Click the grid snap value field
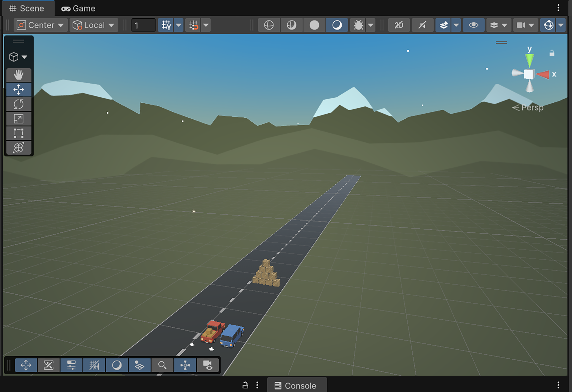The height and width of the screenshot is (392, 572). (x=143, y=25)
